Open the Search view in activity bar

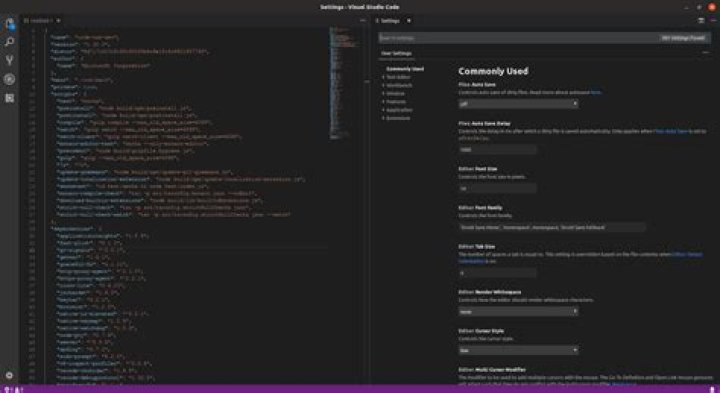click(10, 42)
